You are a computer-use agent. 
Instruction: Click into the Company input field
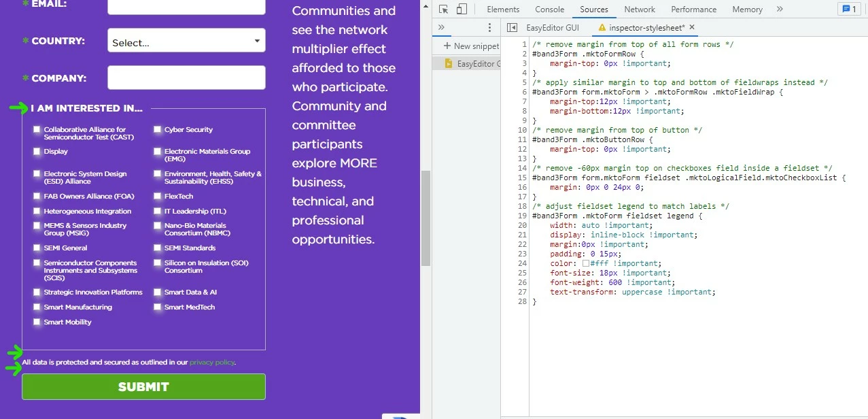186,78
